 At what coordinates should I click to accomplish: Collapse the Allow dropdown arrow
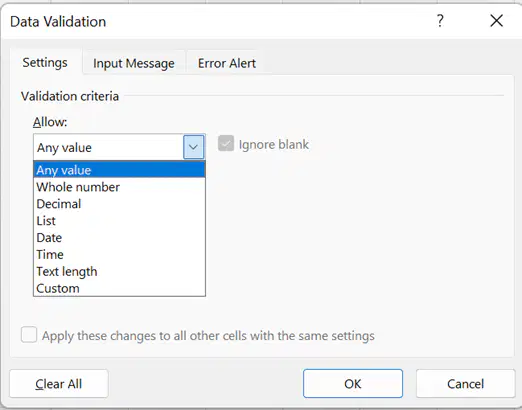[x=193, y=147]
